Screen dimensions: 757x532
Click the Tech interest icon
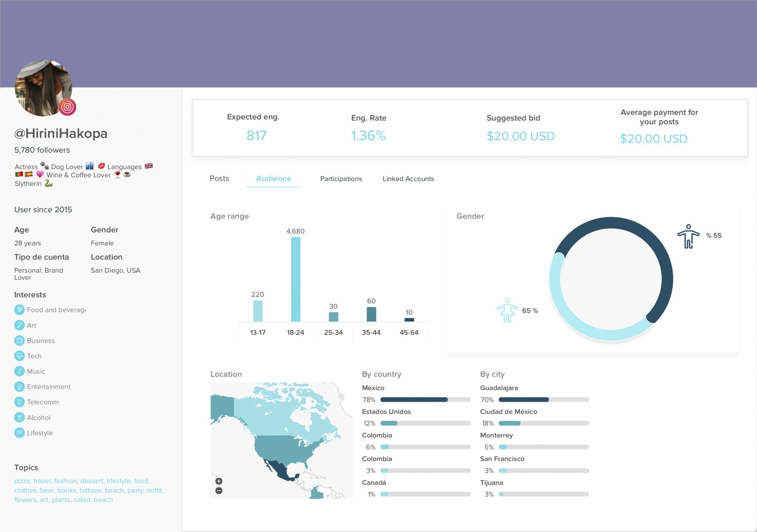click(x=19, y=356)
